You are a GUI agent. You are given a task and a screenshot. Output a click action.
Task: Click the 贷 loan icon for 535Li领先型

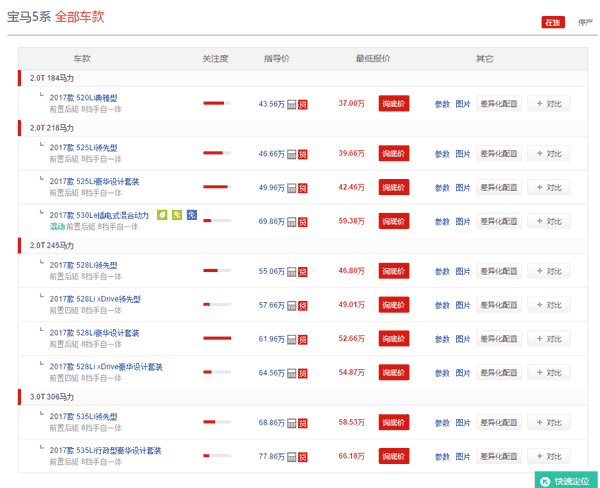(x=303, y=423)
